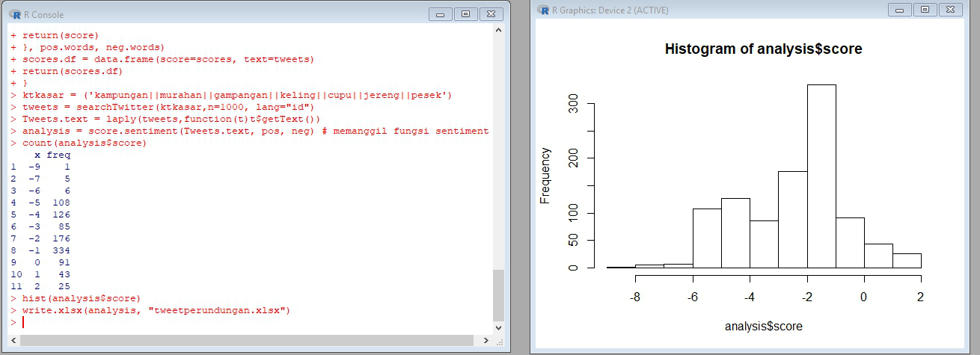Minimize the R Console window
The image size is (980, 355).
point(440,14)
